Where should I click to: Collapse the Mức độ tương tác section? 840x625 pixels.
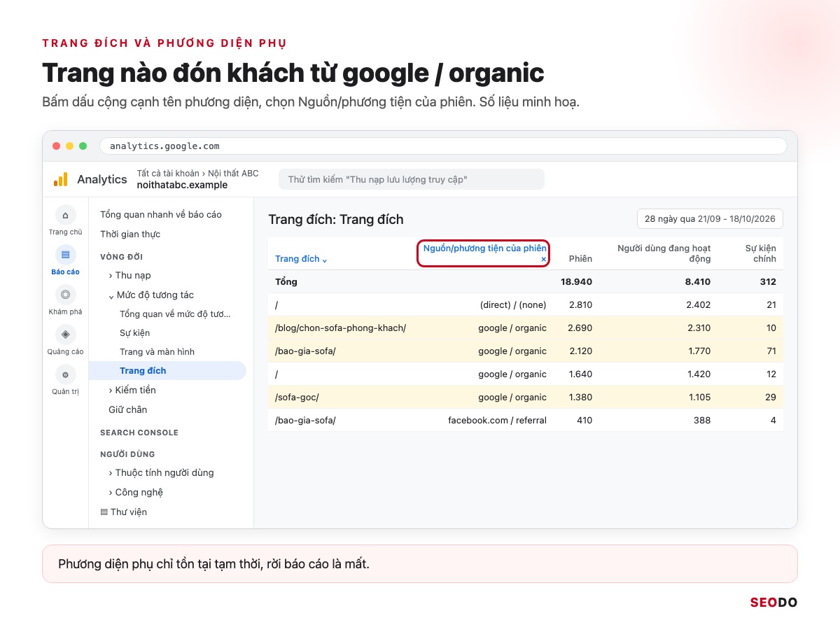[x=151, y=295]
